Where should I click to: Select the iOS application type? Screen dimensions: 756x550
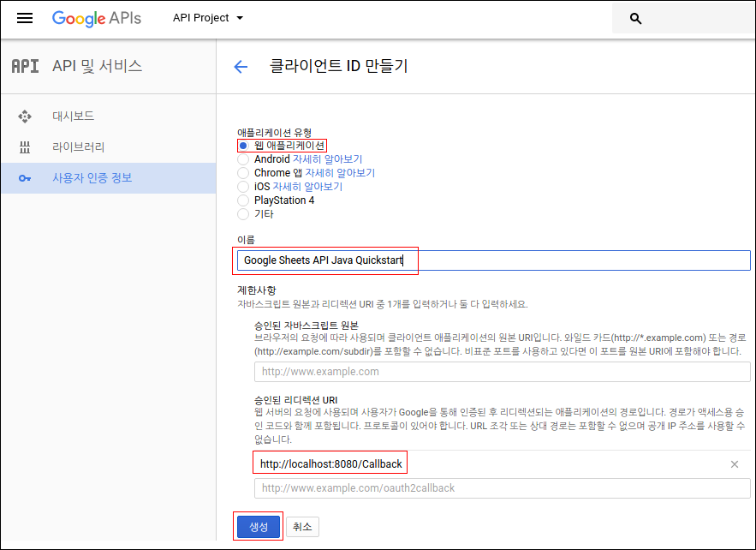coord(243,186)
